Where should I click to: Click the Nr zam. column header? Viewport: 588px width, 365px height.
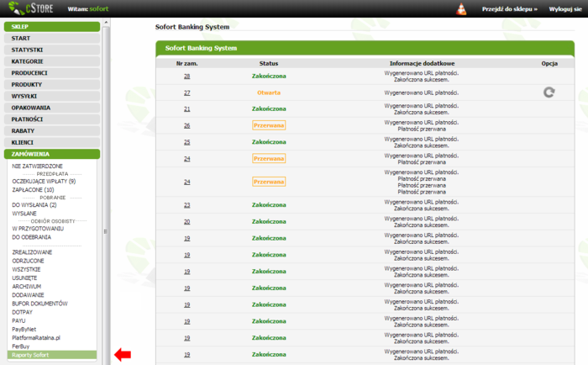point(186,63)
